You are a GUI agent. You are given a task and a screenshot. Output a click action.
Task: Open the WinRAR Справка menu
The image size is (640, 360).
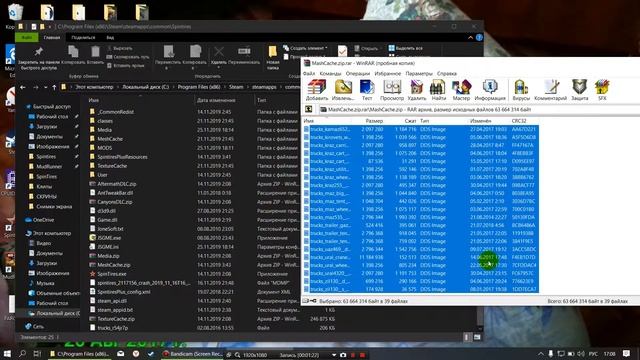pyautogui.click(x=447, y=73)
